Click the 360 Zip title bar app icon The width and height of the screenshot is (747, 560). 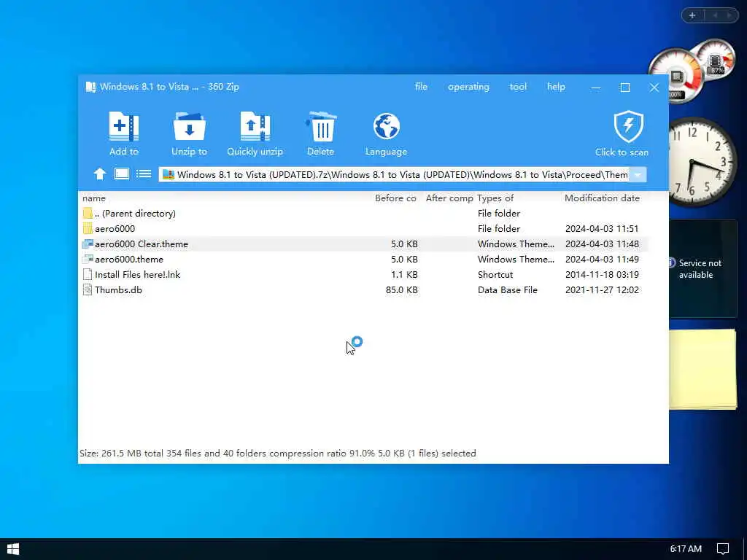click(90, 87)
